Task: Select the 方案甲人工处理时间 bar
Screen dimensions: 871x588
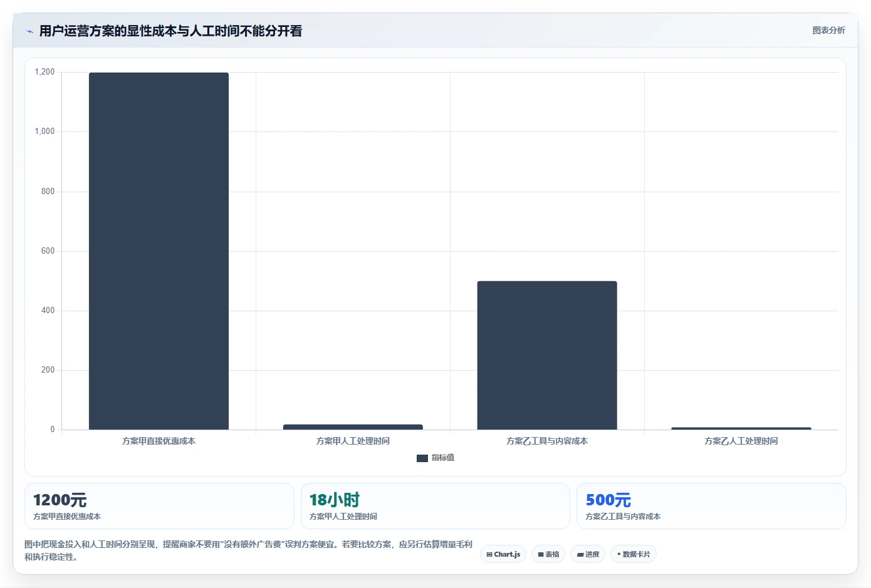Action: click(353, 427)
